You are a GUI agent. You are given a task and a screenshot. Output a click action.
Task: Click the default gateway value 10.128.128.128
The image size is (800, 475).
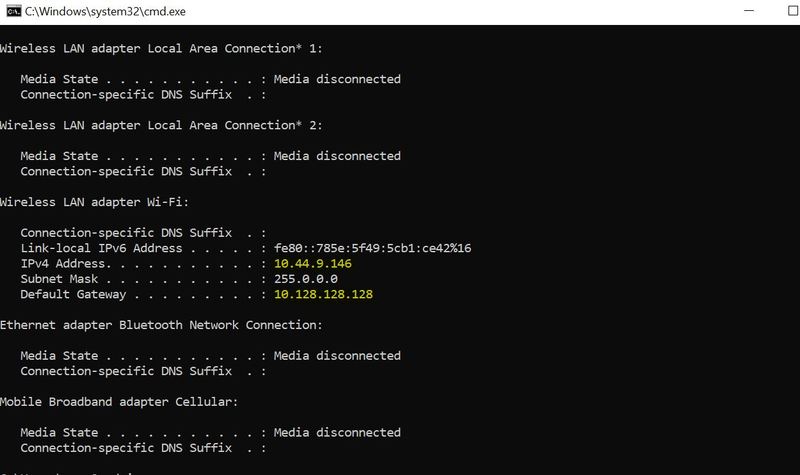tap(323, 294)
